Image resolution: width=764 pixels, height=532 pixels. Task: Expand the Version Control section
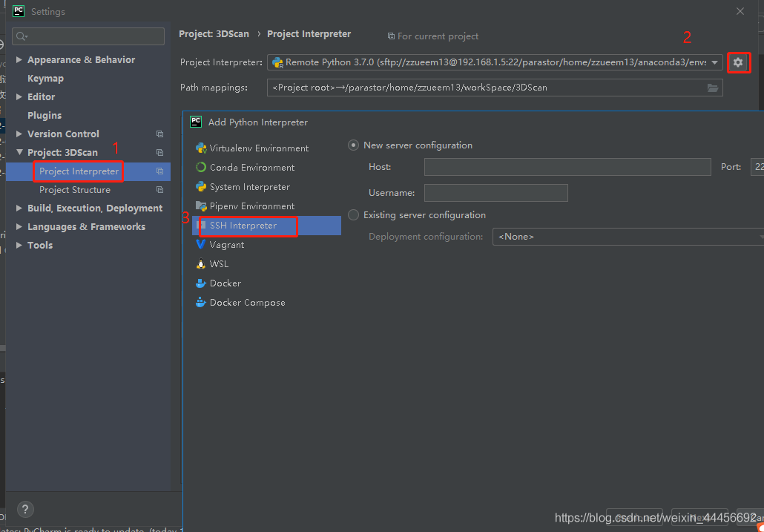19,134
